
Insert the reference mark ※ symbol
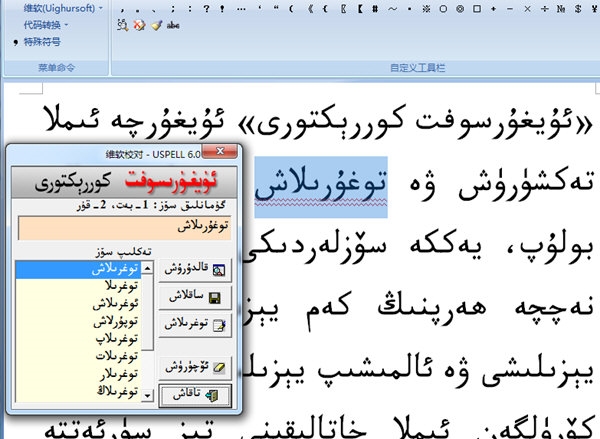click(x=426, y=9)
